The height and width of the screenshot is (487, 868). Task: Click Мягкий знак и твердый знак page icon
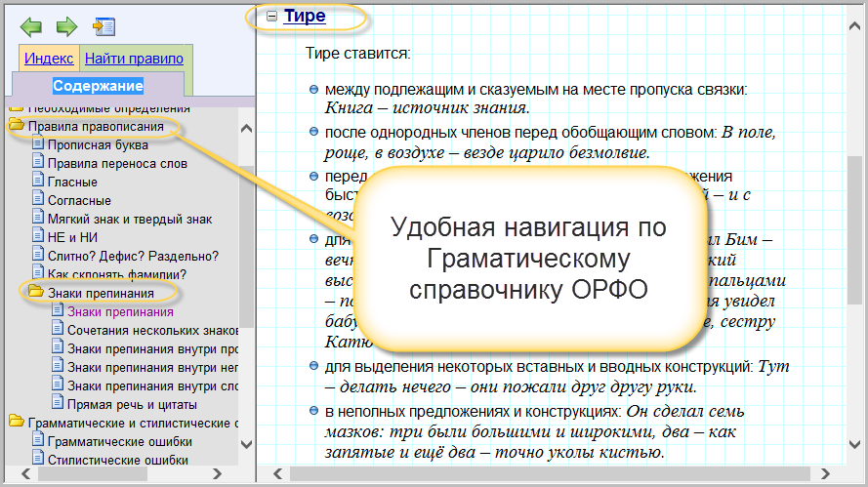coord(38,217)
